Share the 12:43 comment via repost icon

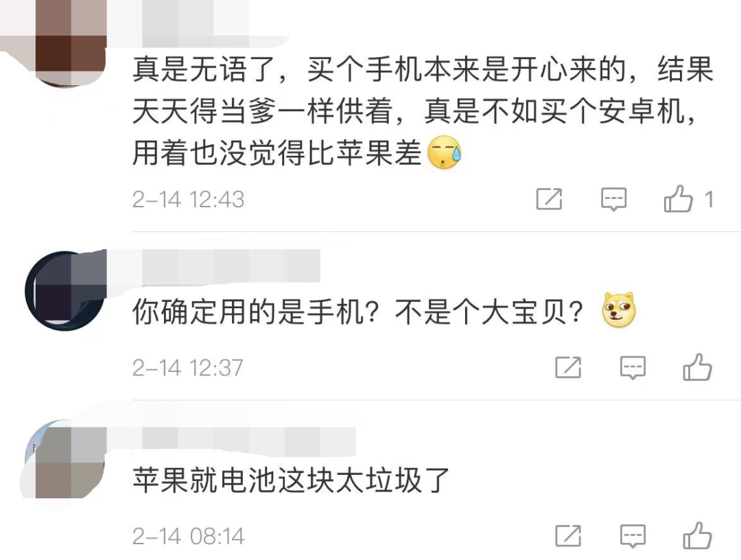click(549, 198)
